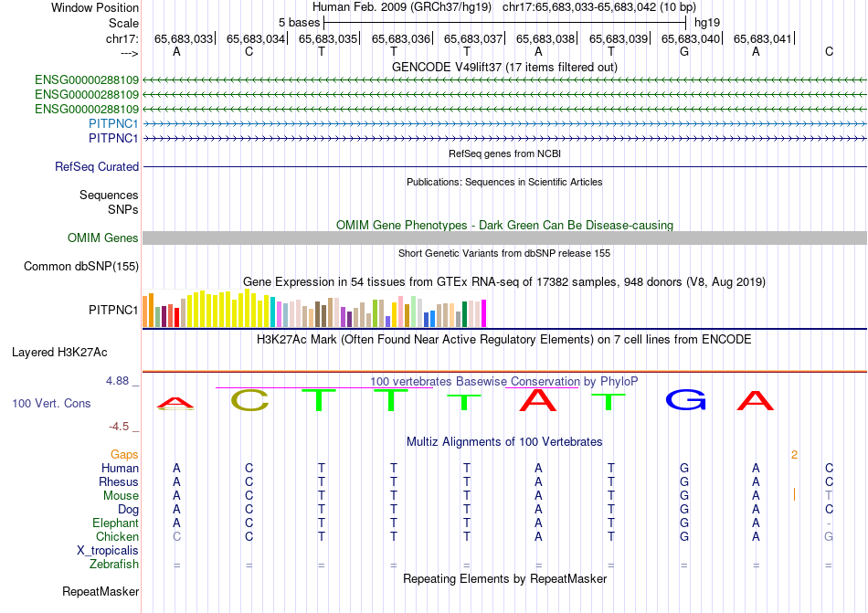Click Repeating Elements by RepeatMasker title
Image resolution: width=868 pixels, height=613 pixels.
point(504,578)
